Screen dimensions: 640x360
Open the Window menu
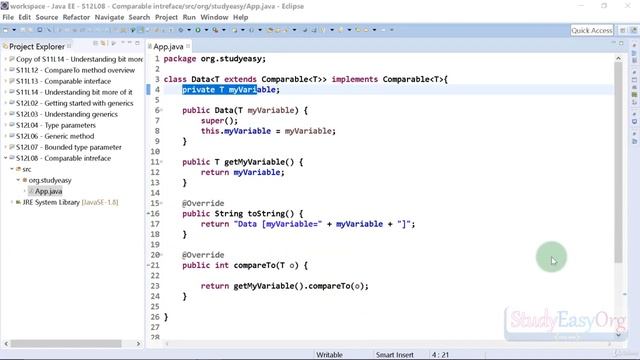point(214,17)
